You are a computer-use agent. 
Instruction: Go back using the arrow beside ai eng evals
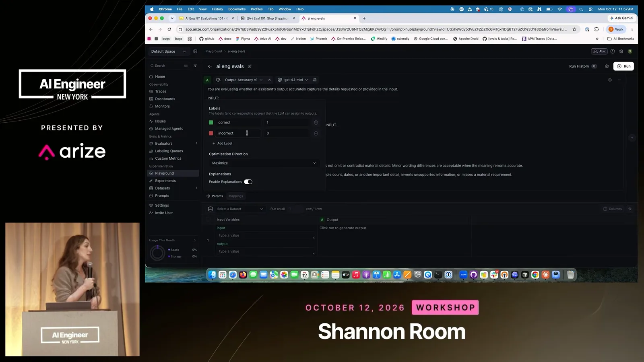[210, 66]
